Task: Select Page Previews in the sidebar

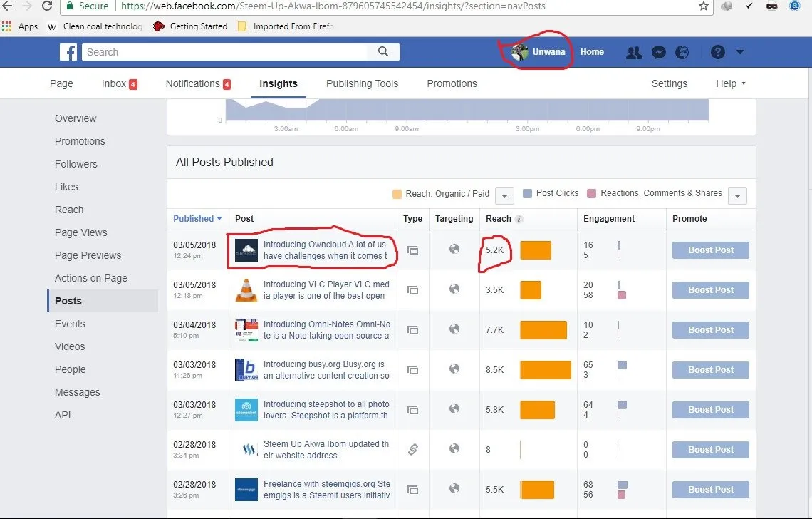Action: (x=88, y=255)
